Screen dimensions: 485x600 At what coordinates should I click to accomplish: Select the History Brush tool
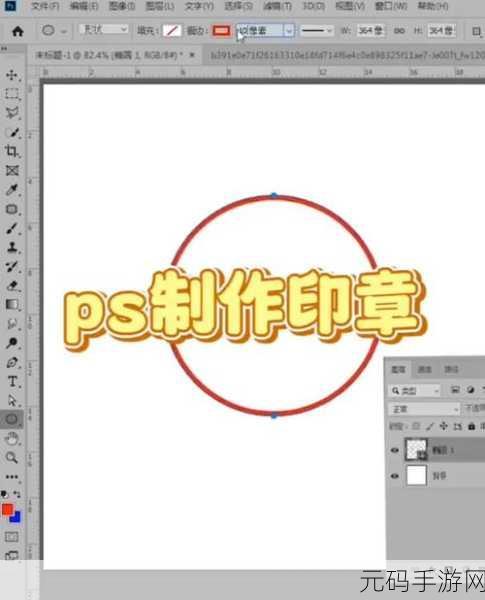[x=11, y=266]
